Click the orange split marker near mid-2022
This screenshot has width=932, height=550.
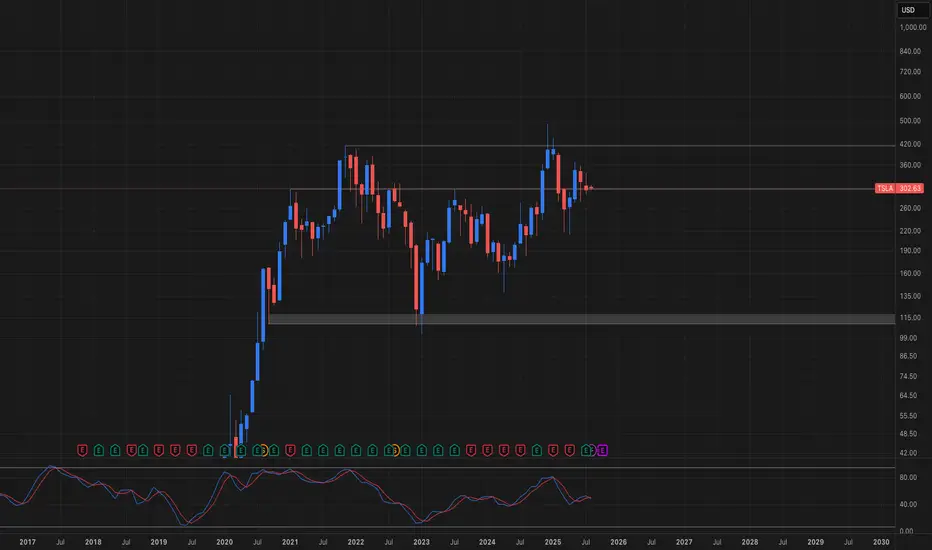(395, 450)
